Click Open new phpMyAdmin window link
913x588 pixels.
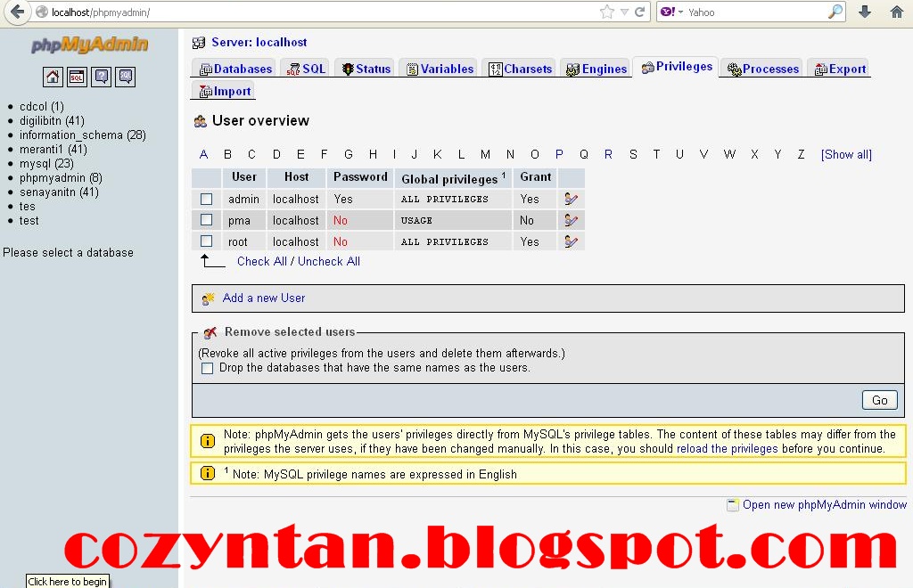(825, 505)
